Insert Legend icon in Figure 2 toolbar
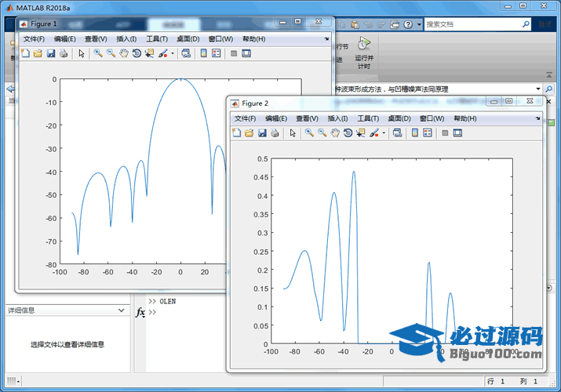 (x=428, y=133)
